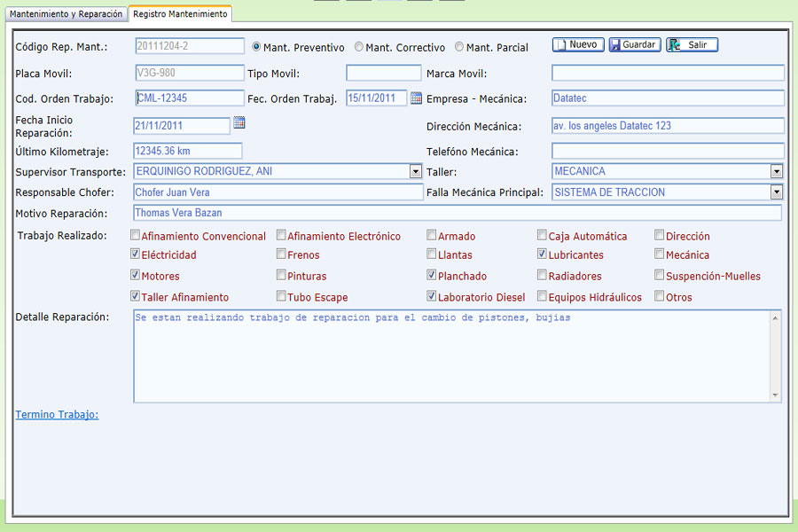This screenshot has height=532, width=798.
Task: Click the Guardar floppy disk button
Action: [x=634, y=45]
